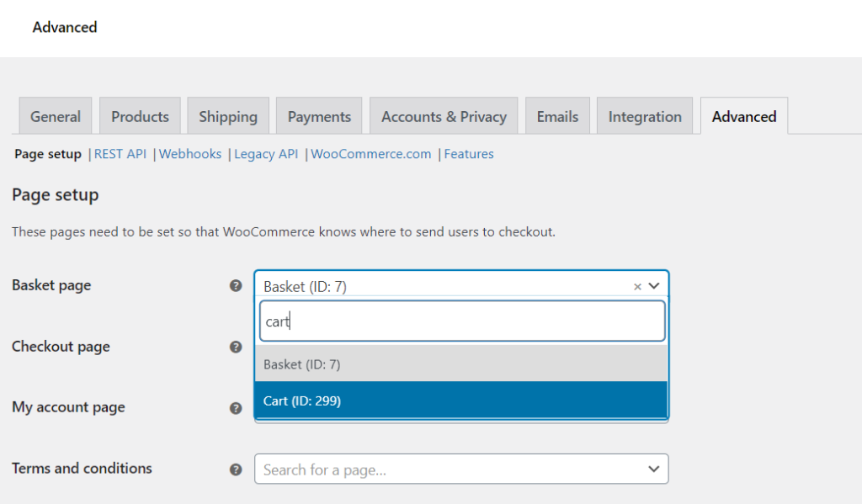
Task: Open the Webhooks settings link
Action: point(190,154)
